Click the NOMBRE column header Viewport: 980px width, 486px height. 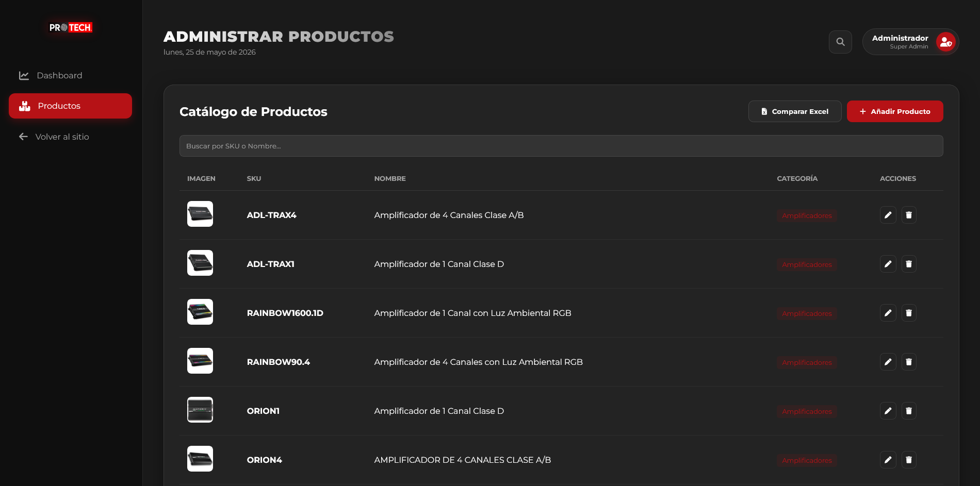tap(389, 178)
